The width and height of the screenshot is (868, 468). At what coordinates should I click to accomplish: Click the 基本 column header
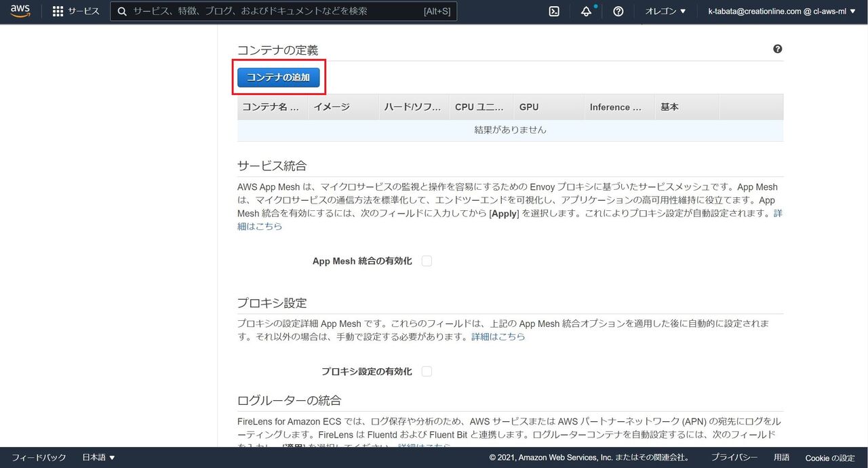pyautogui.click(x=687, y=107)
